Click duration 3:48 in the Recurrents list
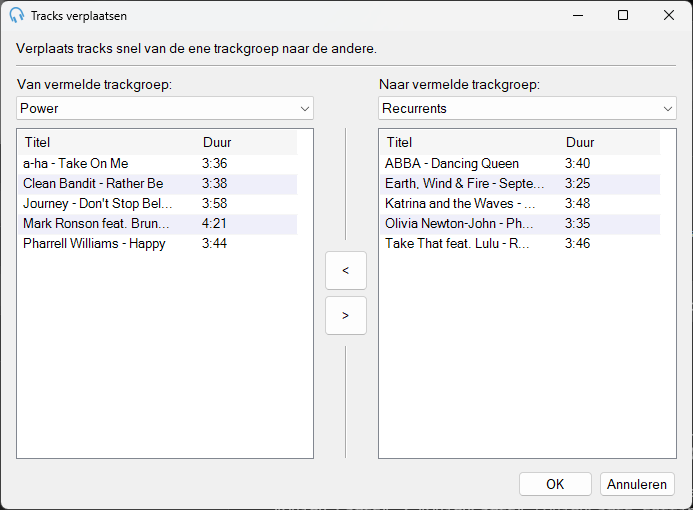This screenshot has width=693, height=510. pyautogui.click(x=577, y=203)
